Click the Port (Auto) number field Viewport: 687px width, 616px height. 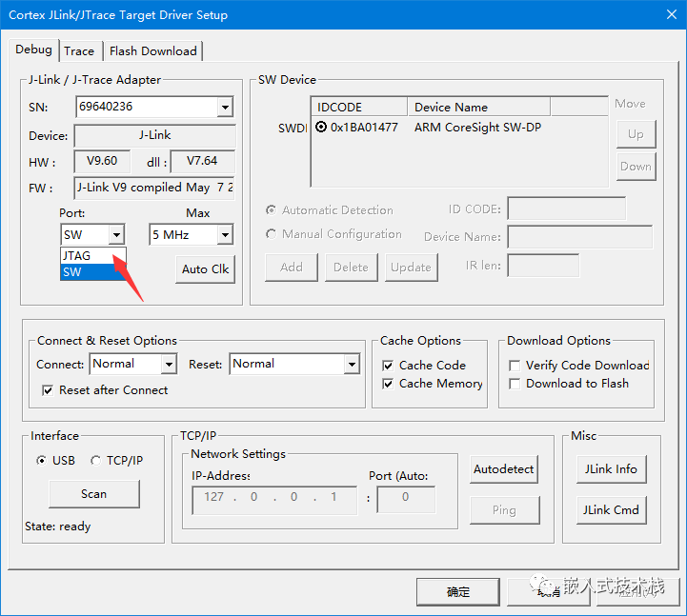(406, 499)
